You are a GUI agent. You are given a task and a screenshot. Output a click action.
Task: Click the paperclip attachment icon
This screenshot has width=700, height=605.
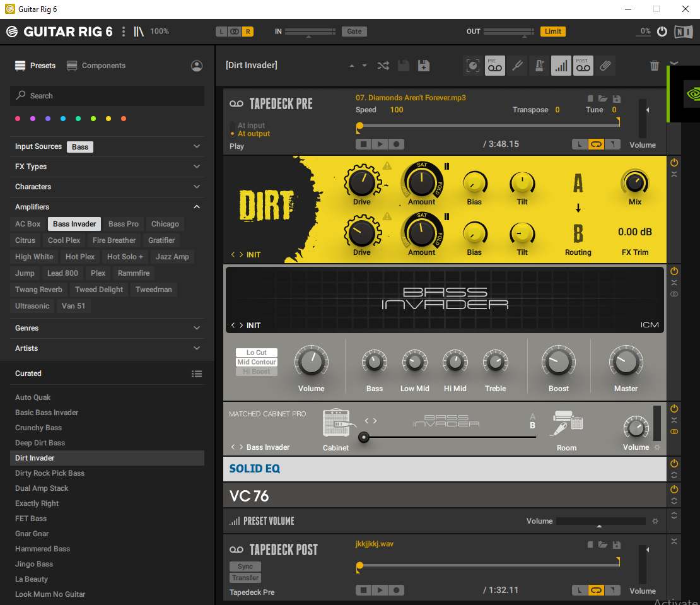(x=605, y=66)
